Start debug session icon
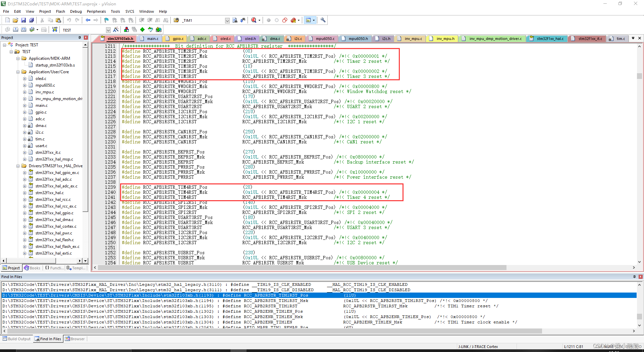Screen dimensions: 644x352 pos(254,20)
